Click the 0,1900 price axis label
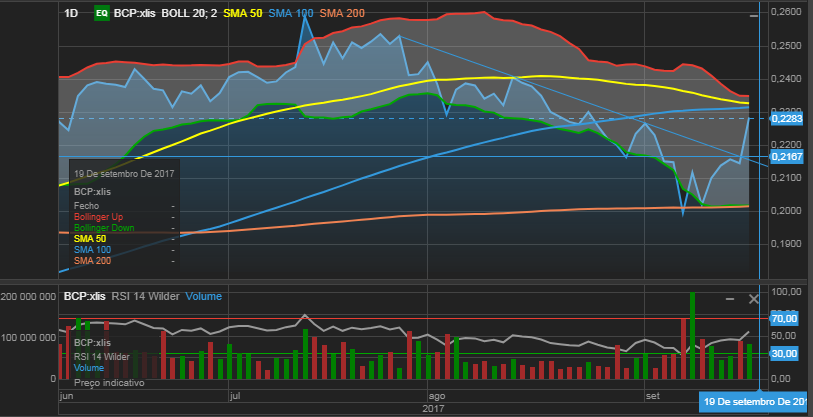 pyautogui.click(x=786, y=244)
